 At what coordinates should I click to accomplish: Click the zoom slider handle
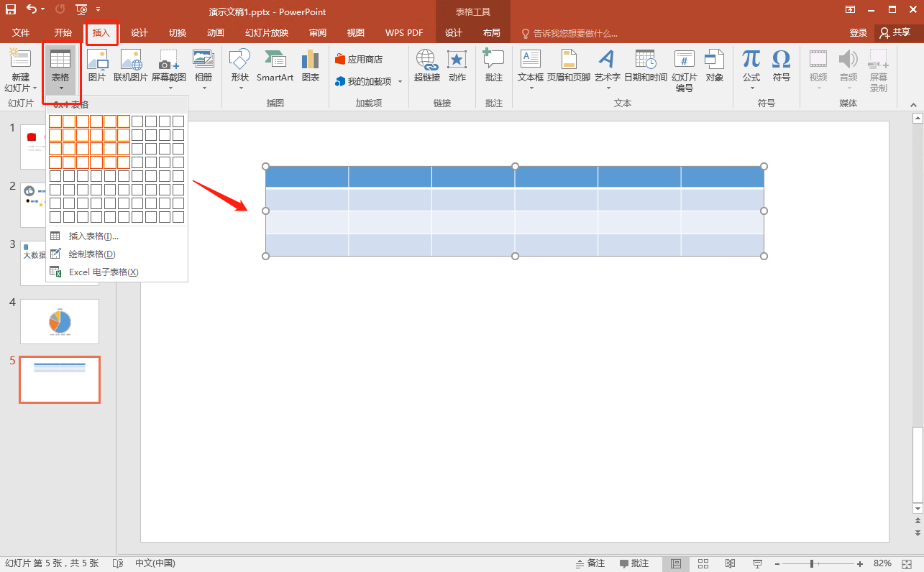tap(812, 564)
